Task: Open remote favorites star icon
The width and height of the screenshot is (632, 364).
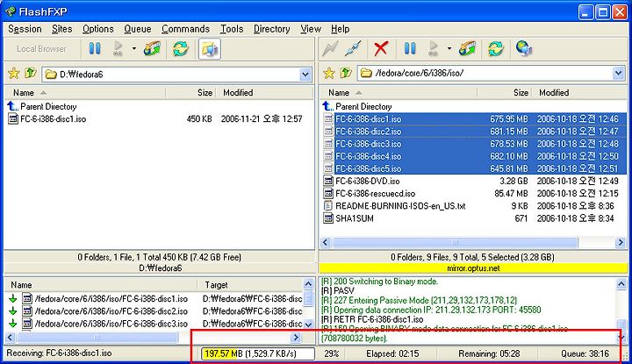Action: click(329, 73)
